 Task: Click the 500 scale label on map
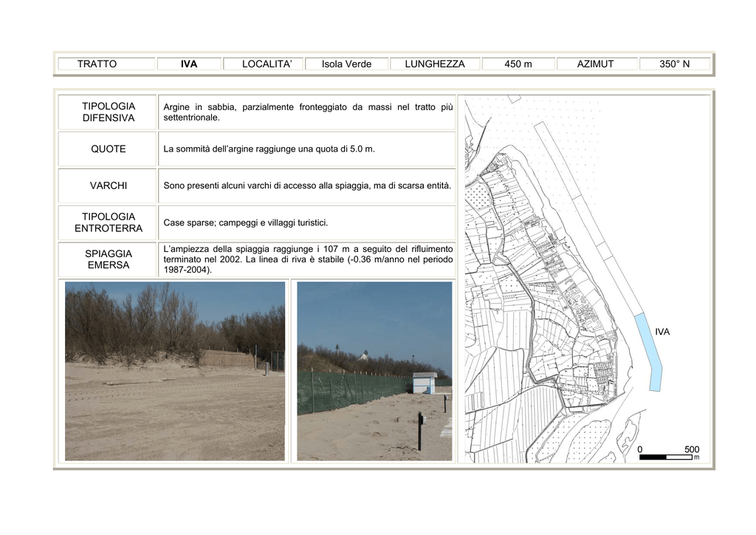(692, 449)
